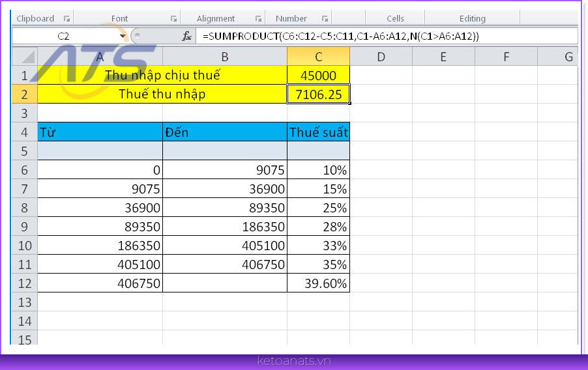The height and width of the screenshot is (370, 588).
Task: Click the 25% tax rate cell
Action: pos(318,207)
